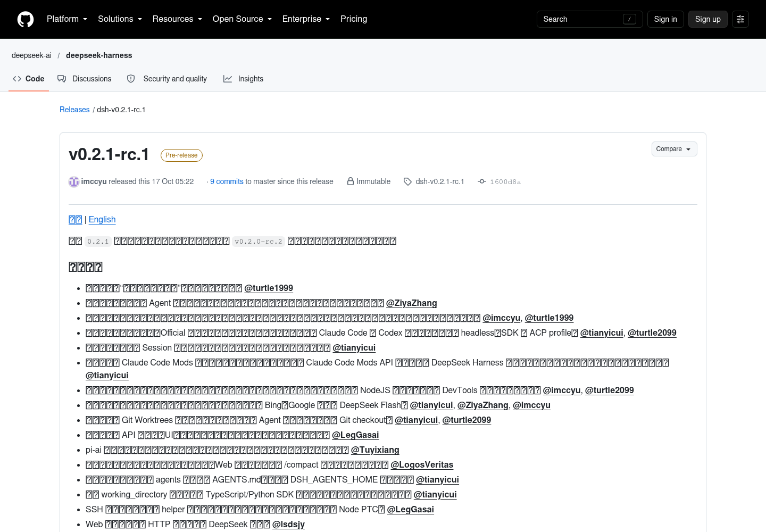Open @turtle2099 on the ACP profile line

point(652,332)
